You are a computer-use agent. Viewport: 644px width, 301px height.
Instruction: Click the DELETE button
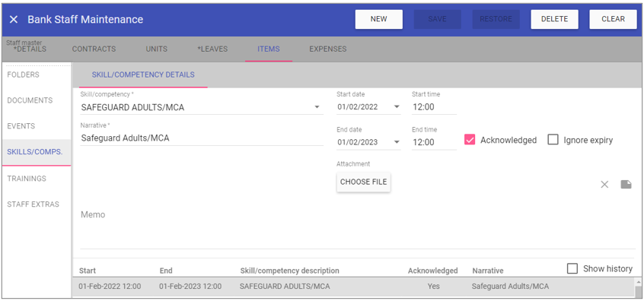point(554,19)
